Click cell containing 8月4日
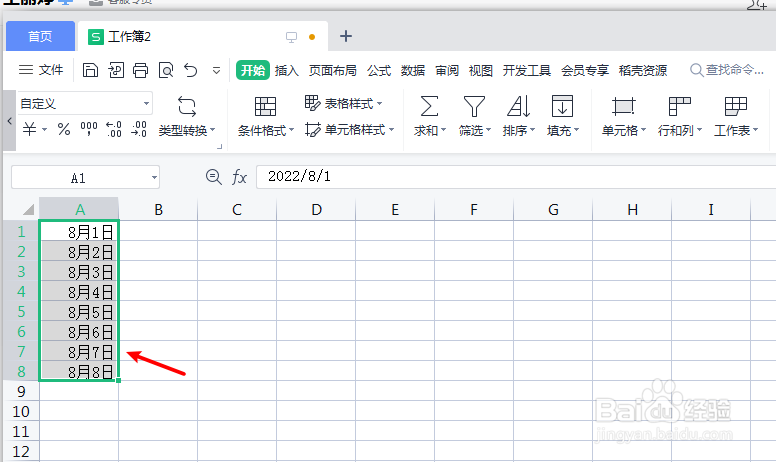This screenshot has height=462, width=776. pos(79,291)
